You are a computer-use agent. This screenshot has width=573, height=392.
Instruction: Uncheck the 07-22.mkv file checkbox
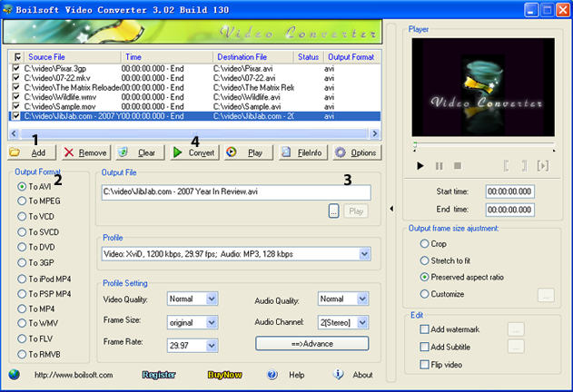pos(15,77)
